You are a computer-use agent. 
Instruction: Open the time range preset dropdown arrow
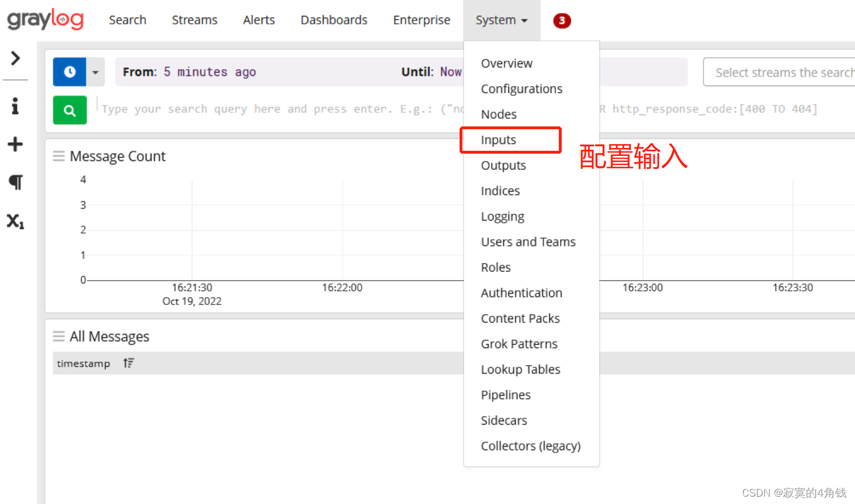pos(95,72)
